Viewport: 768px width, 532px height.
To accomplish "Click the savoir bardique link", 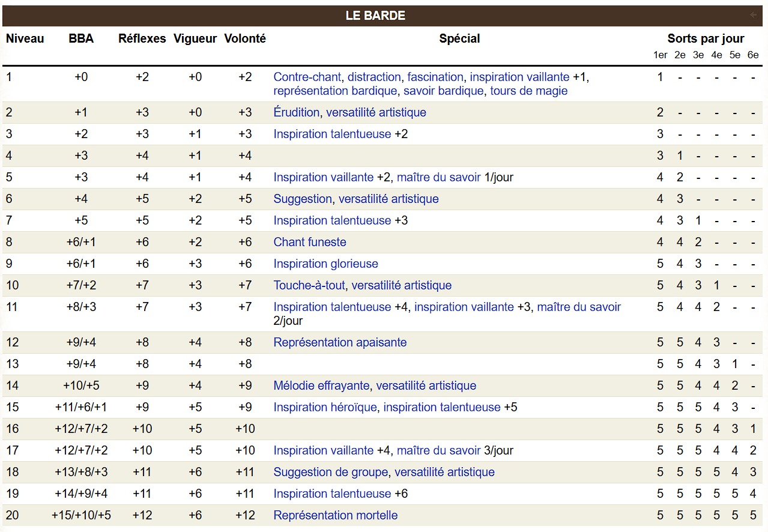I will click(x=443, y=91).
